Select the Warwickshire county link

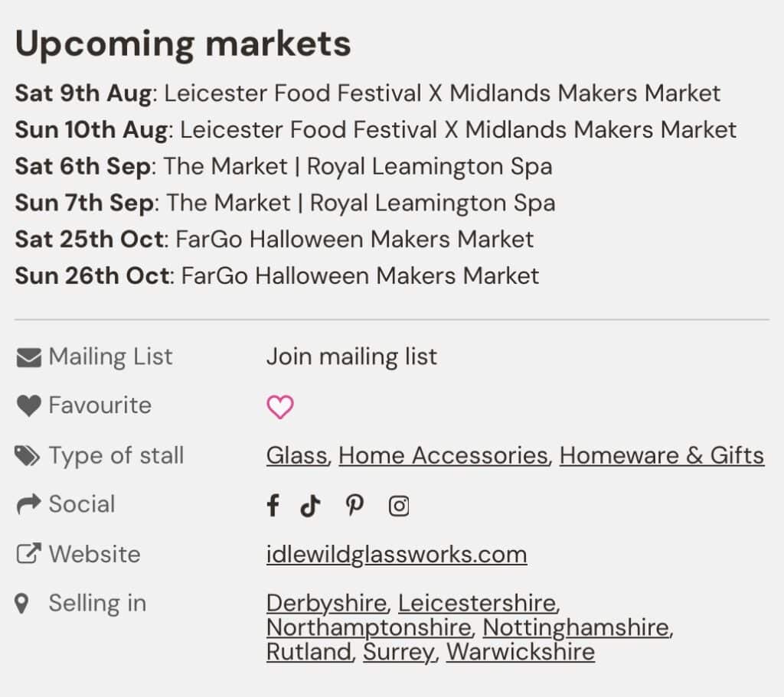[520, 652]
